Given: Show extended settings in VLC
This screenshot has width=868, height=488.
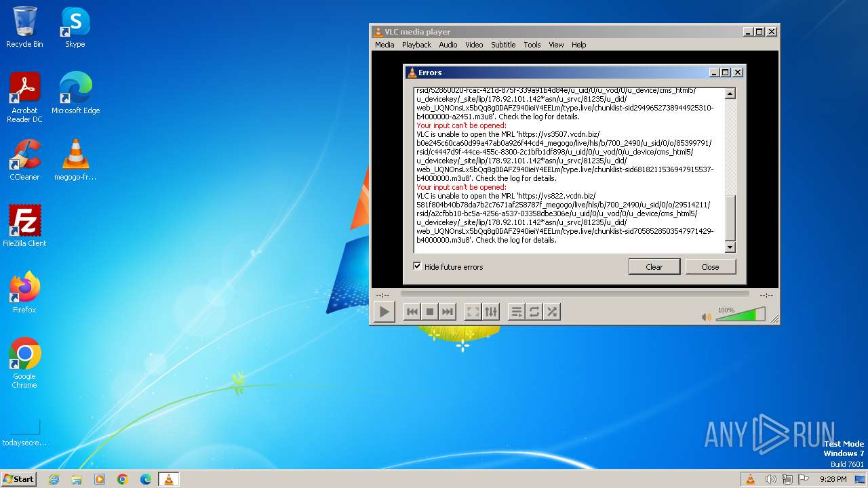Looking at the screenshot, I should pyautogui.click(x=491, y=312).
